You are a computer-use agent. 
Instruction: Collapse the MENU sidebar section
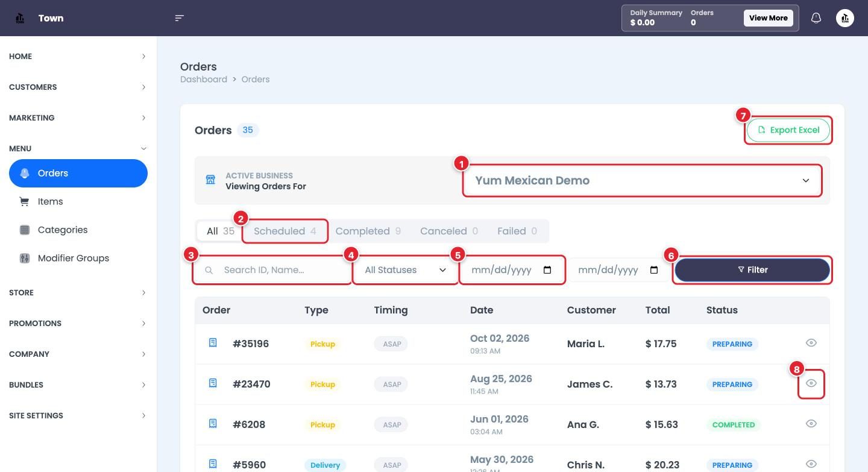tap(78, 148)
